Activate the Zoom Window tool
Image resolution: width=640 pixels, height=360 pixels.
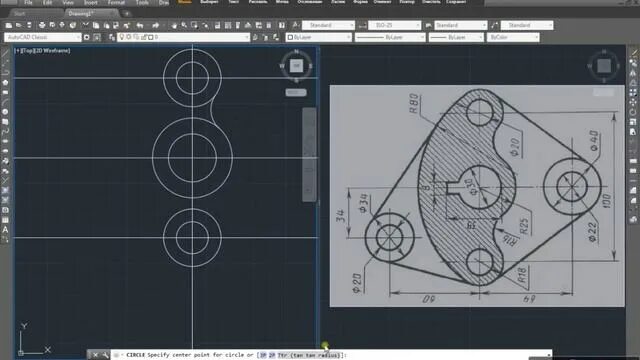click(x=194, y=25)
